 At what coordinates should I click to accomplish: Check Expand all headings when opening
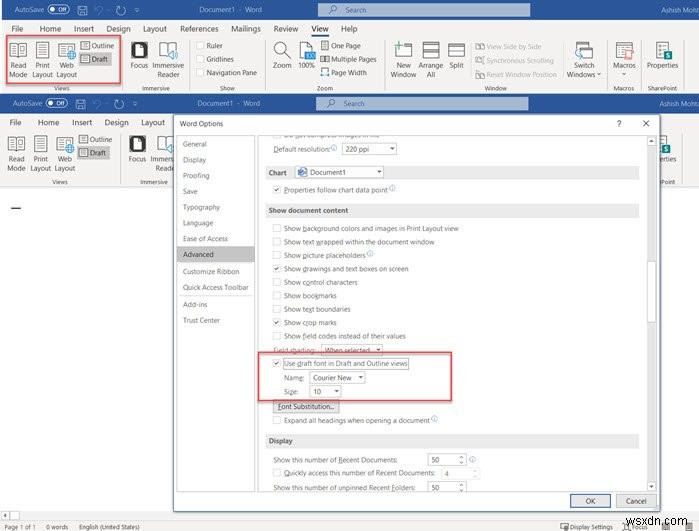click(x=276, y=420)
